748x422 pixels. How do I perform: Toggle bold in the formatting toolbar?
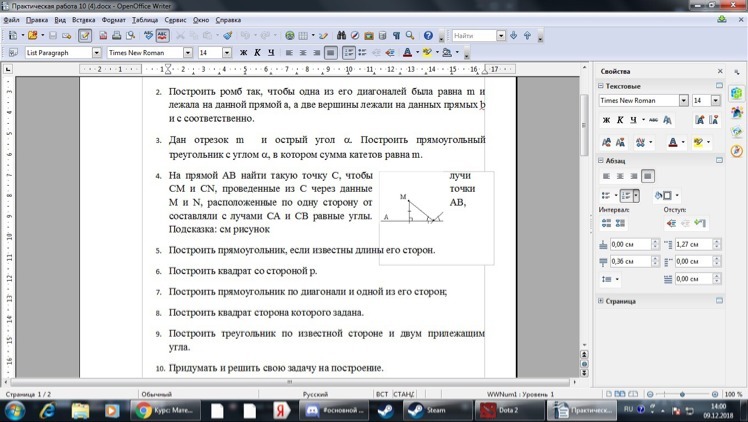[x=243, y=53]
